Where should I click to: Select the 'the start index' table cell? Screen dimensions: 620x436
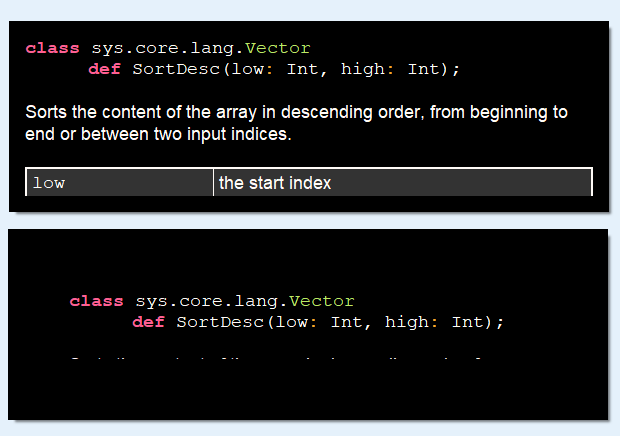coord(402,183)
